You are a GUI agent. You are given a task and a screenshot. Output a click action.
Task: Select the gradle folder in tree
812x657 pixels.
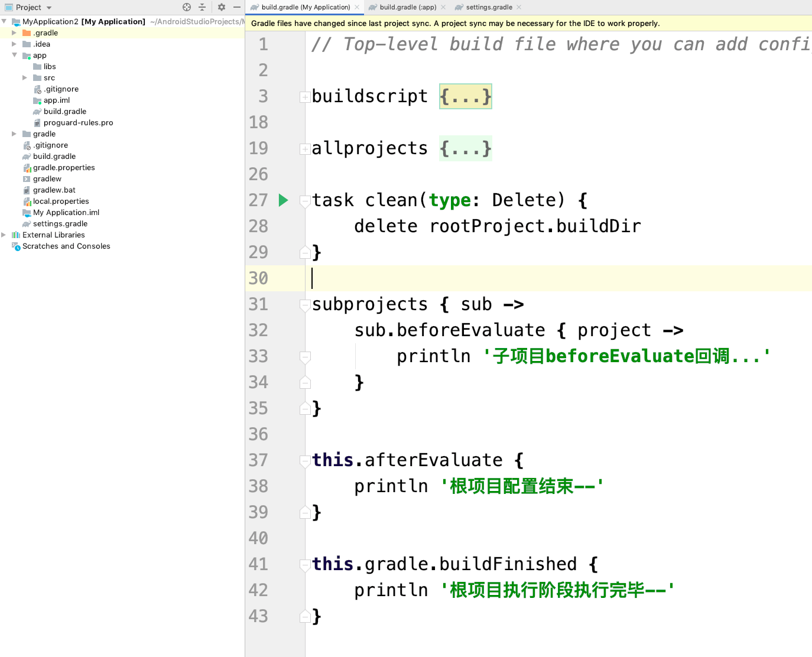(x=44, y=134)
